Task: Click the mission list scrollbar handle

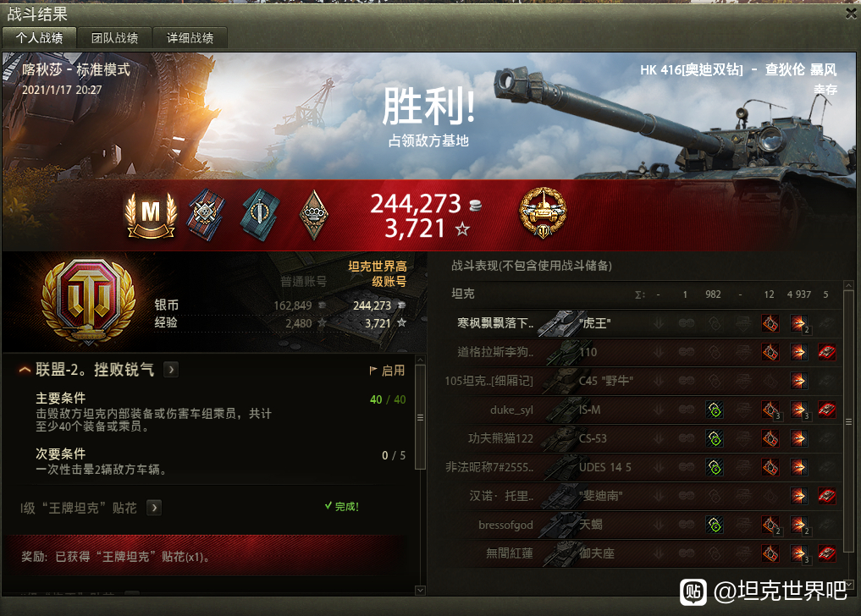Action: click(x=420, y=417)
